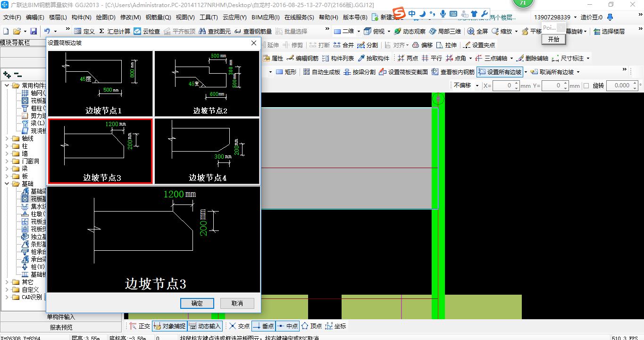Click 设置夹点 grip setting tool

pyautogui.click(x=479, y=45)
